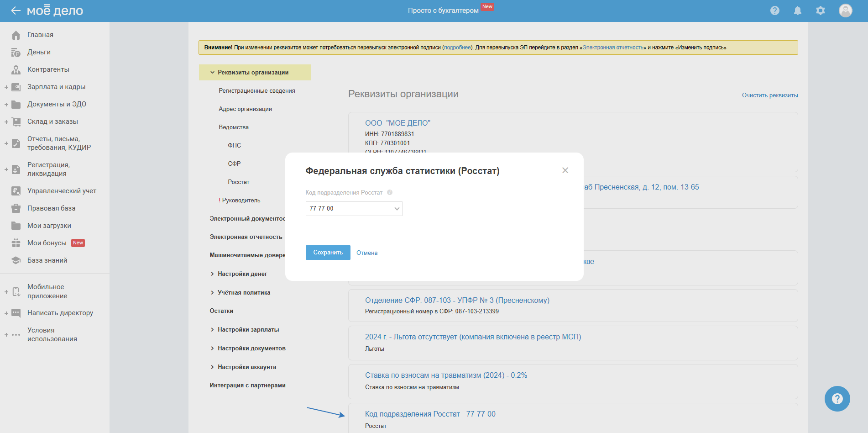Image resolution: width=868 pixels, height=433 pixels.
Task: Open the floating help chat button
Action: coord(837,399)
